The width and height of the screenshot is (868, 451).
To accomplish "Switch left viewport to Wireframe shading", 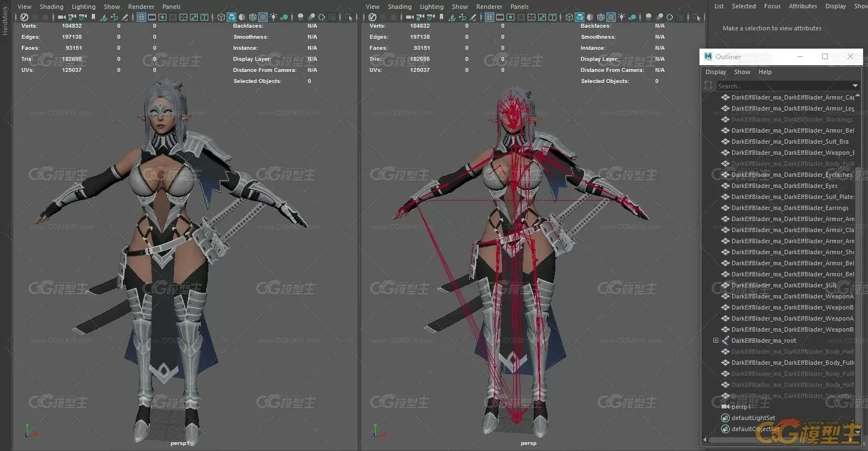I will [x=221, y=17].
